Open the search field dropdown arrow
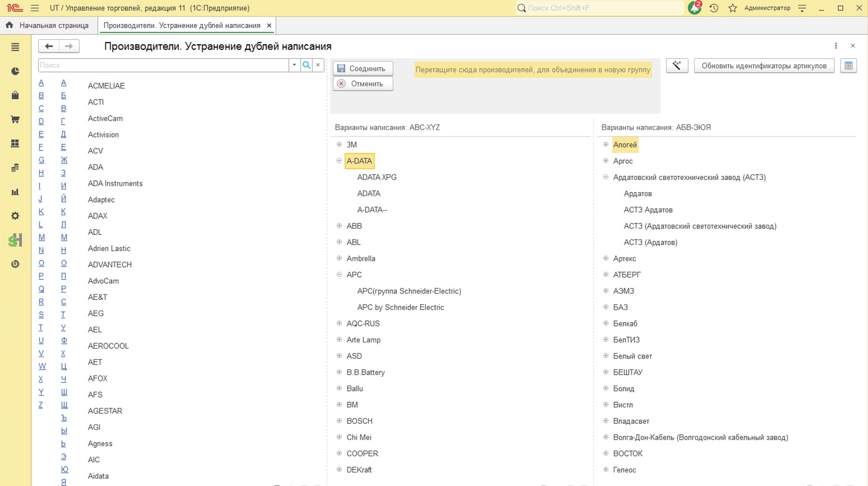The width and height of the screenshot is (868, 486). click(x=294, y=65)
